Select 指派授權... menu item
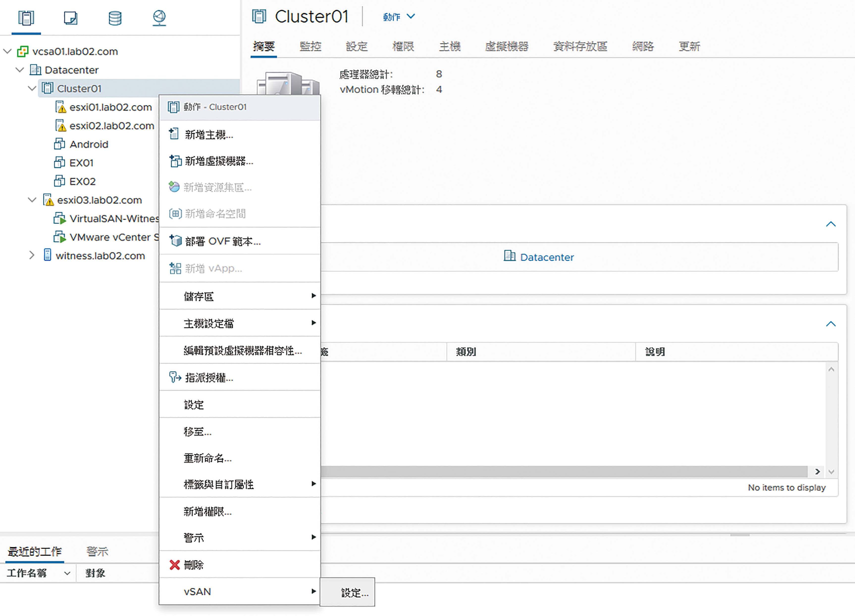Viewport: 855px width, 616px height. point(240,377)
